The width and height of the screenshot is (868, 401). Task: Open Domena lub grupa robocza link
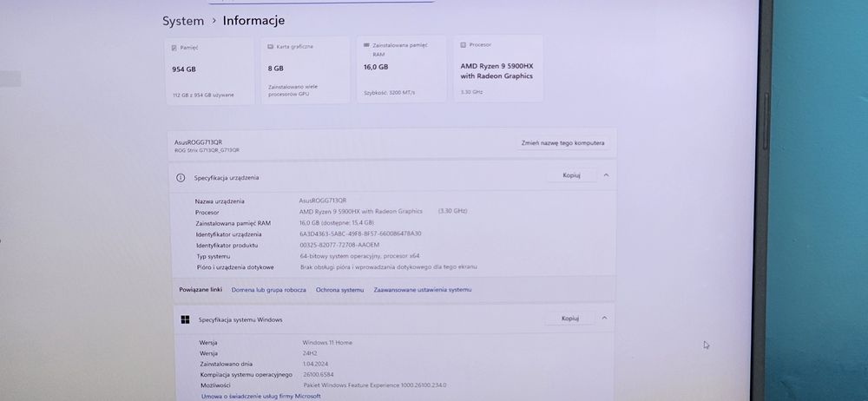(268, 290)
